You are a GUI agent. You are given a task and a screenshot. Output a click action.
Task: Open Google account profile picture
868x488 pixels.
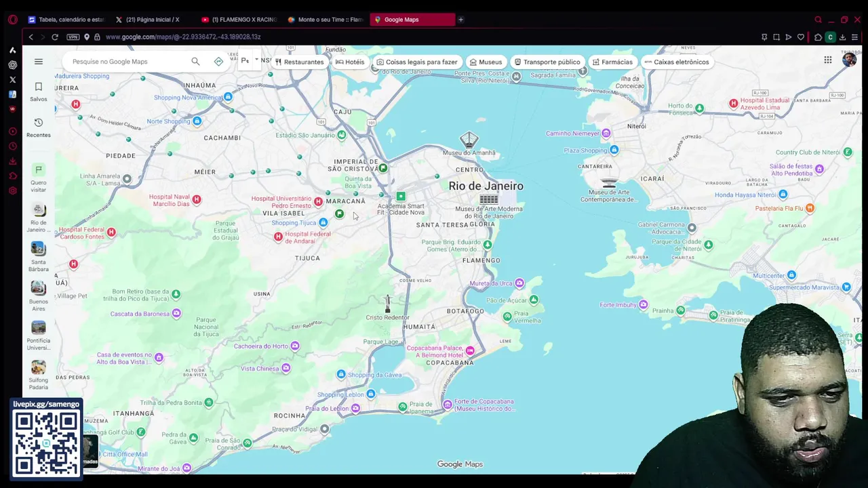[x=849, y=60]
